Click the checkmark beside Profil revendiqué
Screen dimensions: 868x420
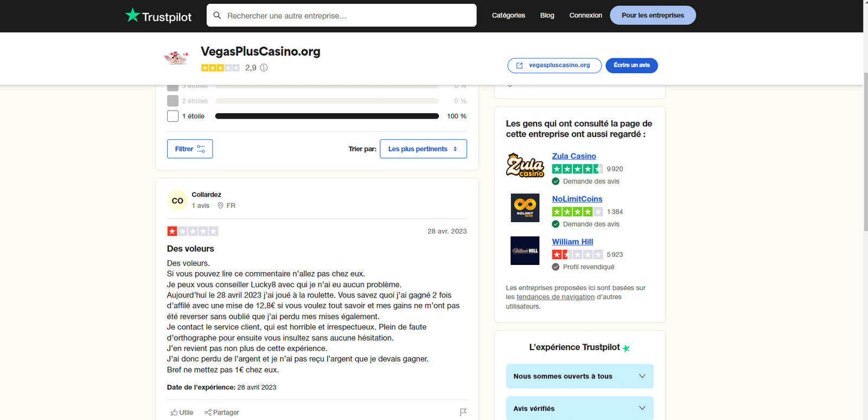coord(556,267)
